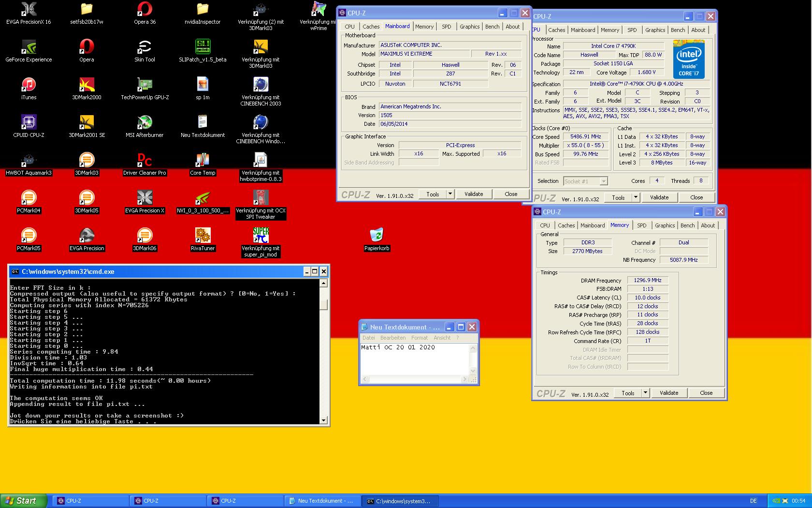Expand the Socket #1 selection combo box
This screenshot has height=508, width=812.
point(603,181)
